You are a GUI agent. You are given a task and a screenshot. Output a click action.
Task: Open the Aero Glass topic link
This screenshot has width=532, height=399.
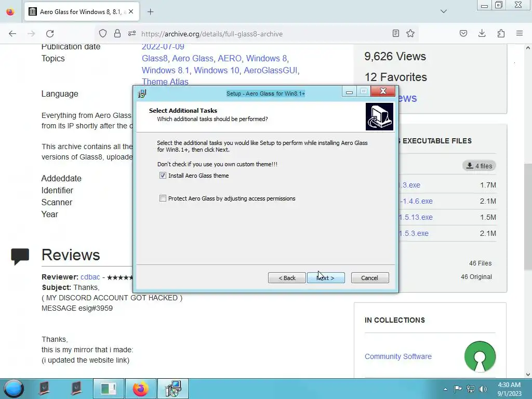coord(193,58)
